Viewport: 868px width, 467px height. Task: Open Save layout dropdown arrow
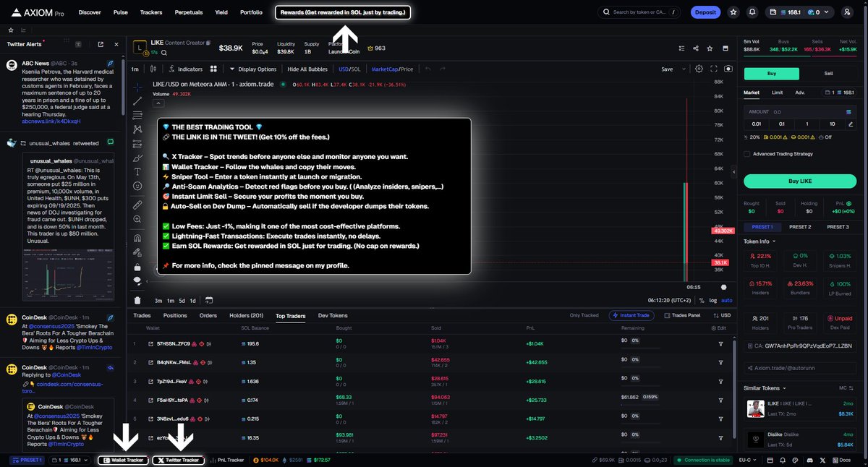coord(683,69)
